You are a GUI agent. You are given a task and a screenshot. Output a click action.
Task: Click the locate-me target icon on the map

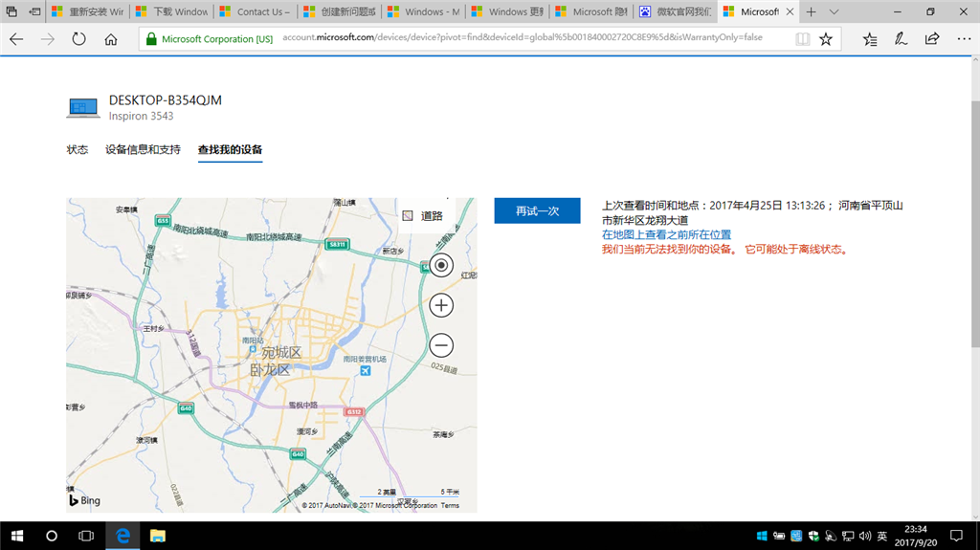[441, 266]
